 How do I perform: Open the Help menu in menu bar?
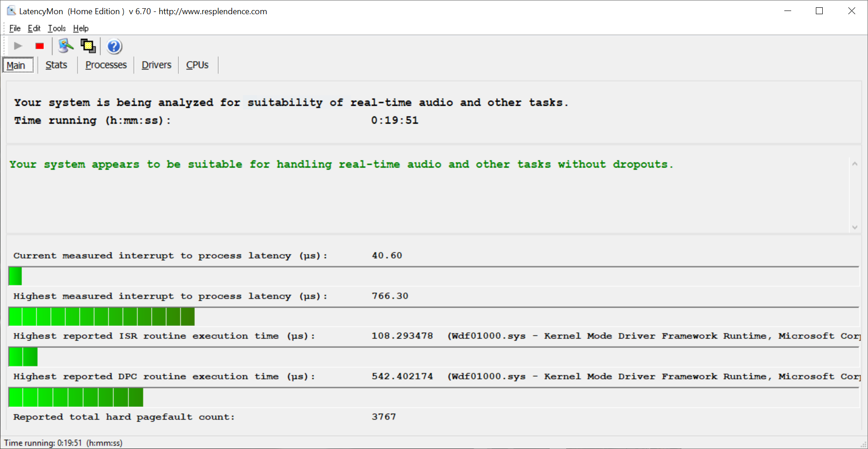(80, 28)
